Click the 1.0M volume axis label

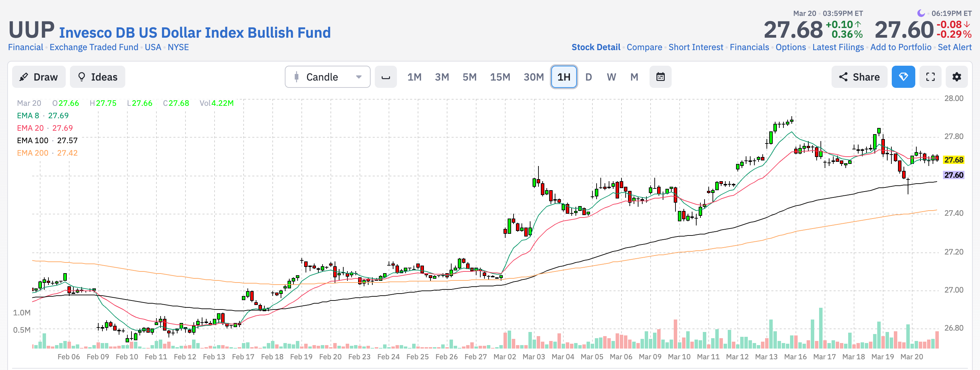[22, 313]
